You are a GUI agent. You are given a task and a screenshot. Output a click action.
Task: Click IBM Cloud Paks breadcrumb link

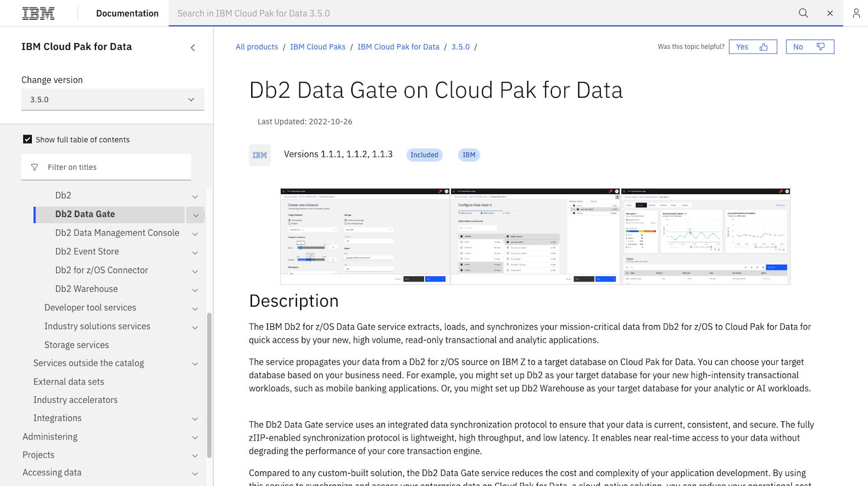coord(318,47)
